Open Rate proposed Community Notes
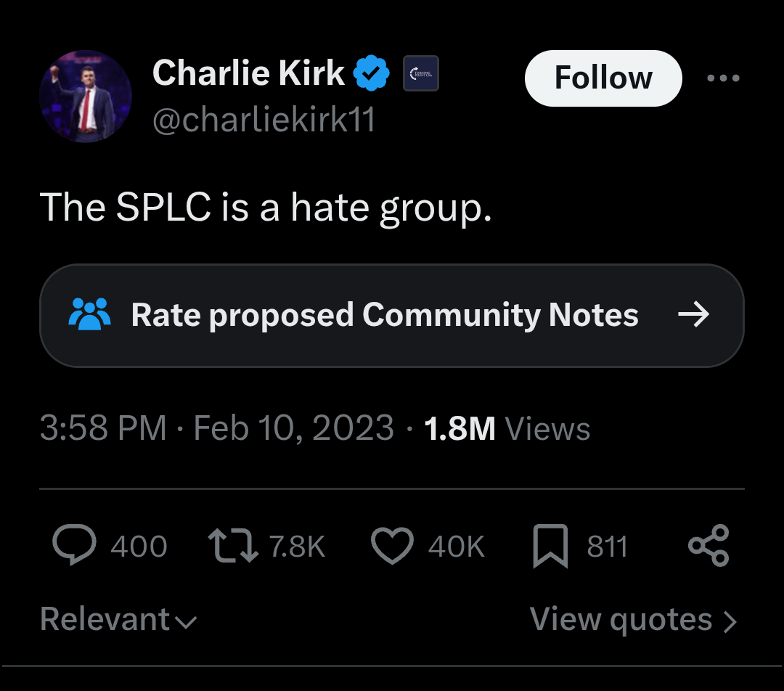The height and width of the screenshot is (691, 784). point(385,315)
